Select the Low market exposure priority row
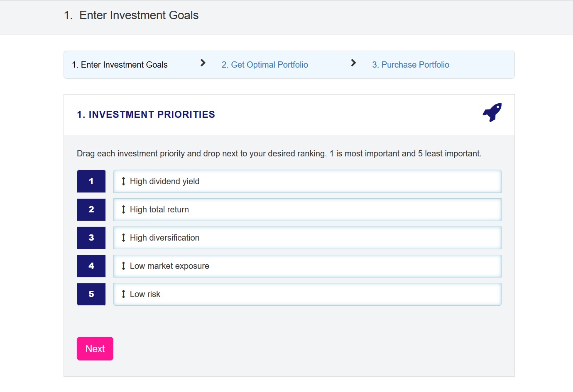The image size is (573, 392). 307,266
